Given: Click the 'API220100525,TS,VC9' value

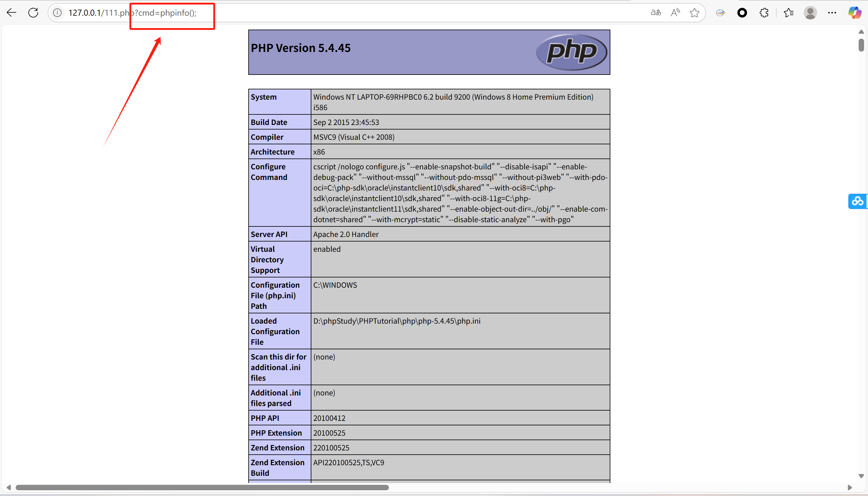Looking at the screenshot, I should click(x=348, y=462).
